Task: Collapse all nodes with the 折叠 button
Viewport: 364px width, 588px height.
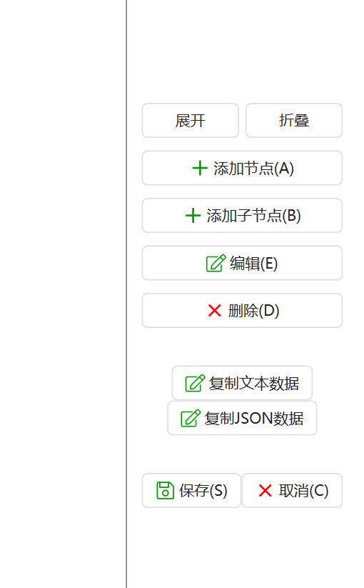Action: (294, 120)
